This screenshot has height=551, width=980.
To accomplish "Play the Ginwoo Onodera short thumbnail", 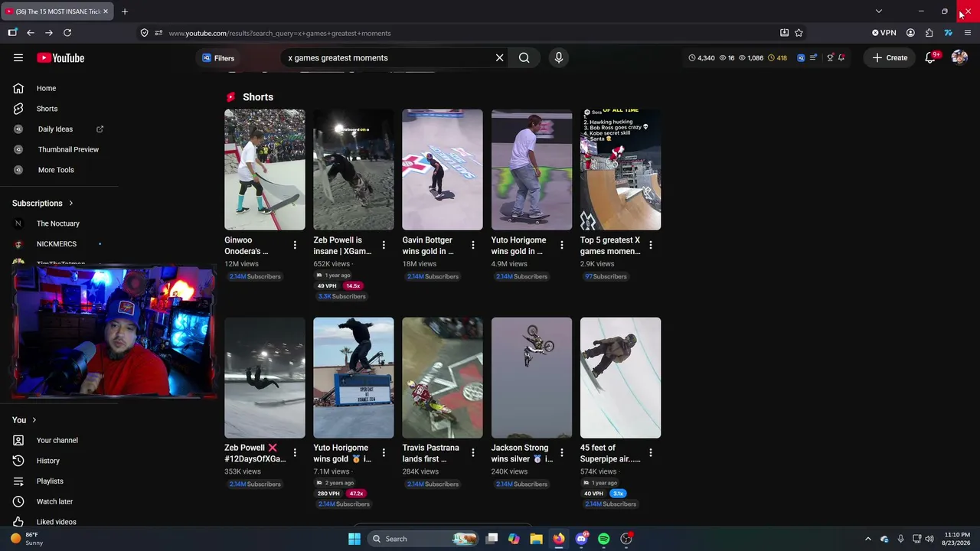I will [x=265, y=170].
